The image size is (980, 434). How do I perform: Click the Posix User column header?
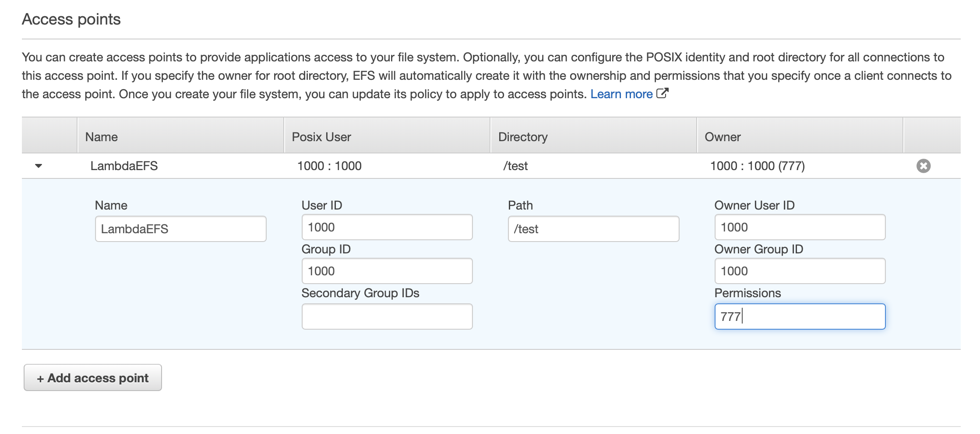coord(321,137)
